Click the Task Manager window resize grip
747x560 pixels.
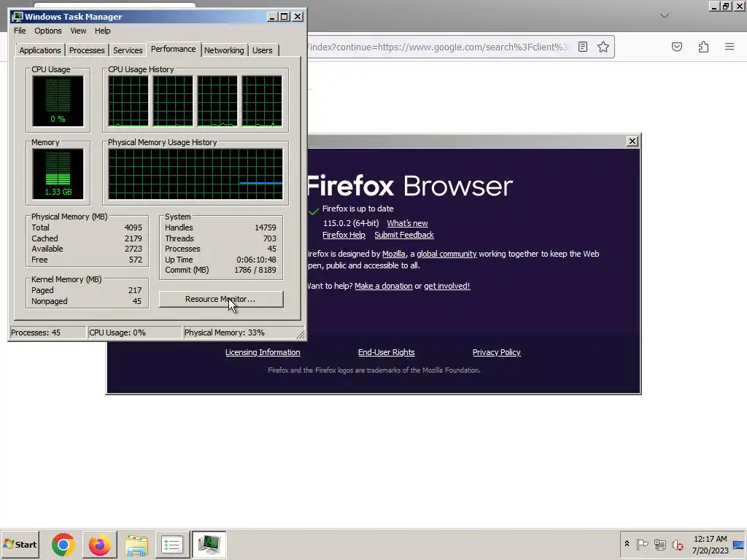pos(301,335)
